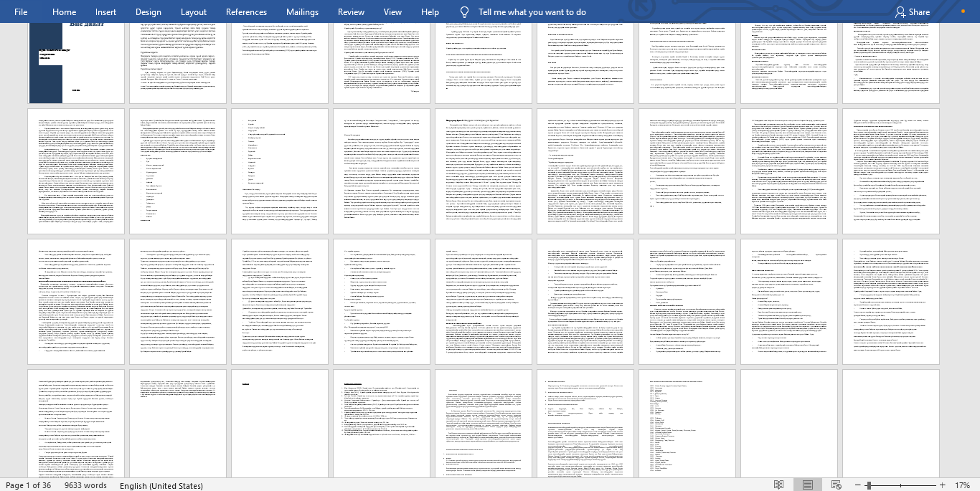Switch to the Review tab

(351, 12)
